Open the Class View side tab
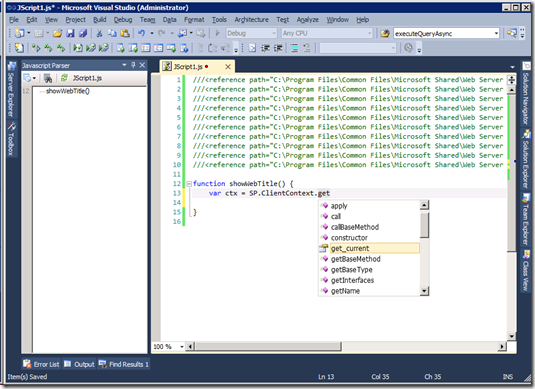This screenshot has width=535, height=389. click(526, 270)
